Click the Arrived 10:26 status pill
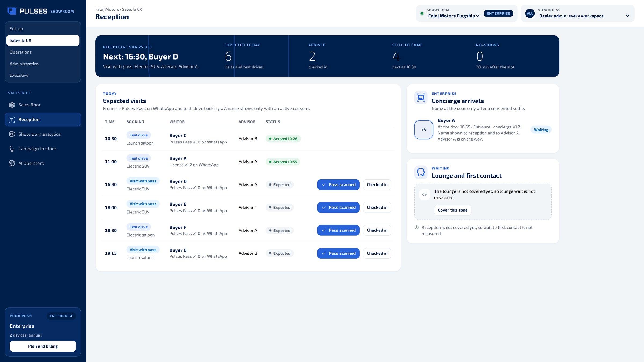 283,139
